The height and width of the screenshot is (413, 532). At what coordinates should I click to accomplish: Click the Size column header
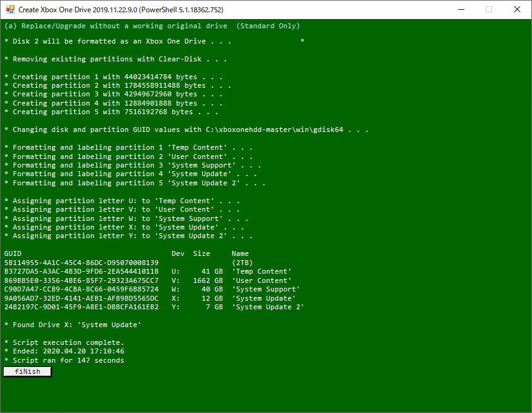201,254
